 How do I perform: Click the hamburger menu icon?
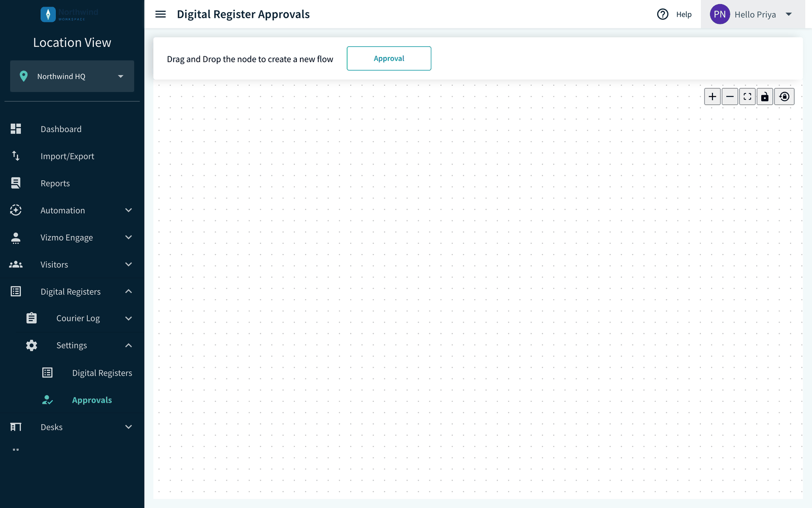(x=160, y=14)
